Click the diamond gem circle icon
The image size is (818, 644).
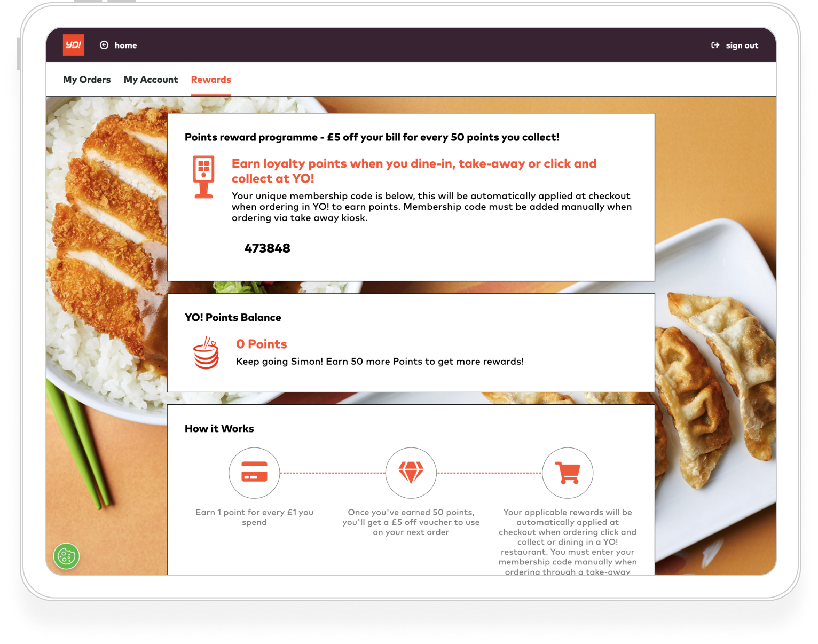point(411,473)
